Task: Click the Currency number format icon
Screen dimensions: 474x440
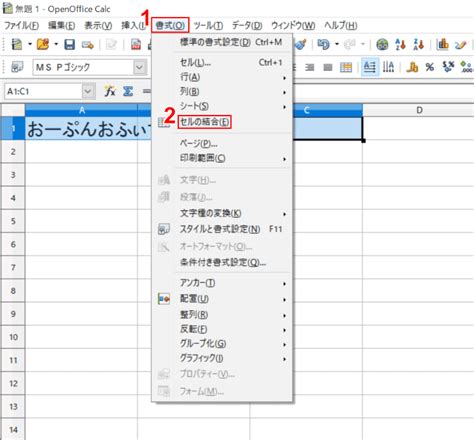Action: [x=412, y=67]
